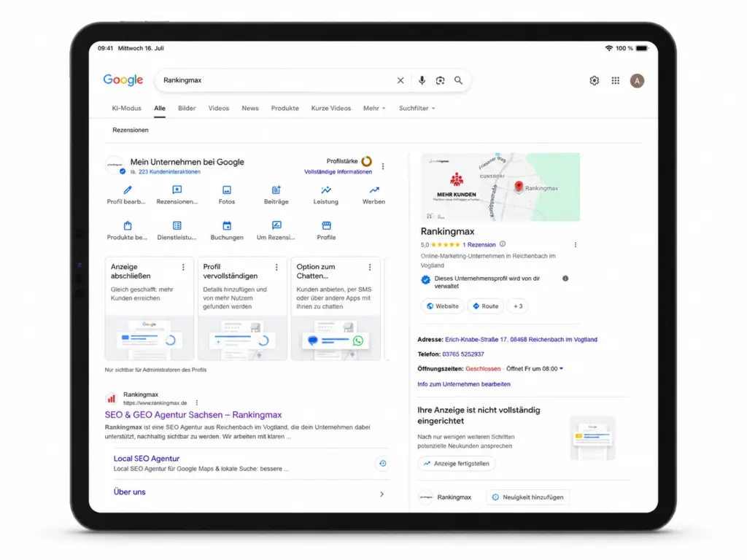Open the Anzeige abschließen card

pos(149,308)
